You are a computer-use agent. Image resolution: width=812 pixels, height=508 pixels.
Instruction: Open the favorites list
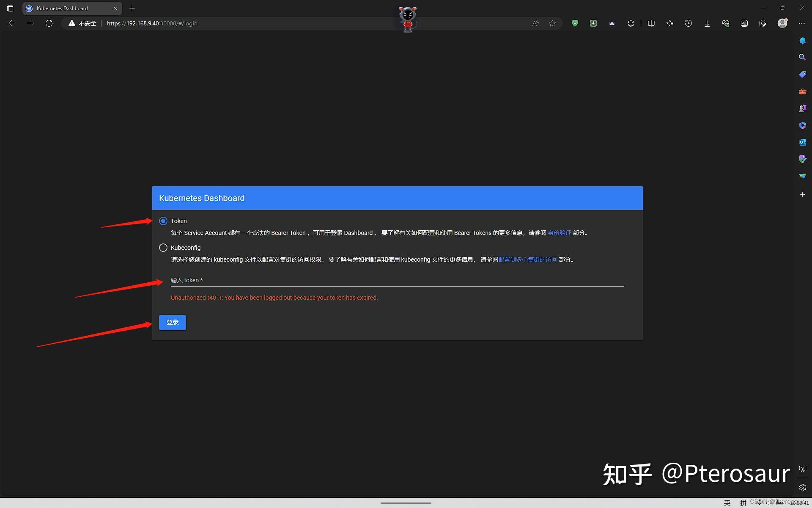tap(670, 23)
